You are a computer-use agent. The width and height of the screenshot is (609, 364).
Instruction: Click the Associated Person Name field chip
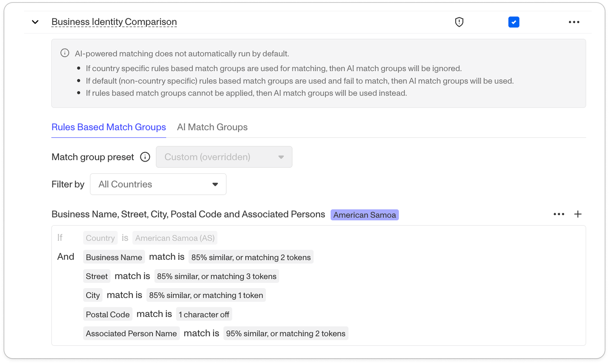pos(131,334)
